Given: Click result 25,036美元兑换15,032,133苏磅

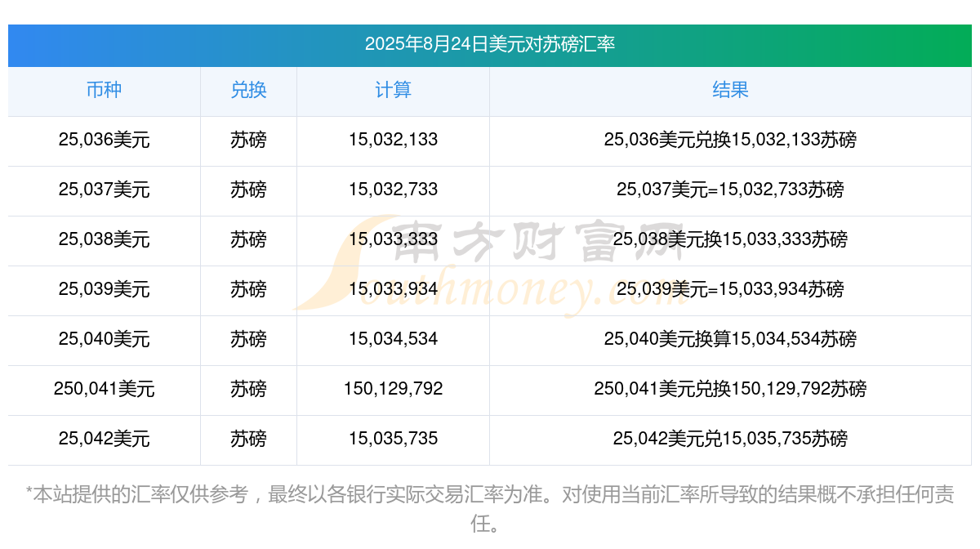Looking at the screenshot, I should coord(730,140).
